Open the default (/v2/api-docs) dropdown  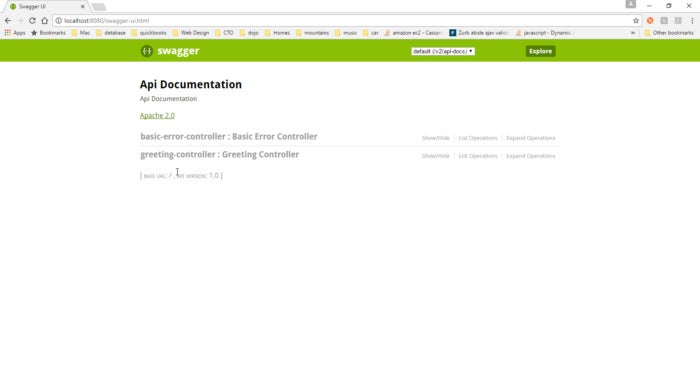(x=442, y=51)
